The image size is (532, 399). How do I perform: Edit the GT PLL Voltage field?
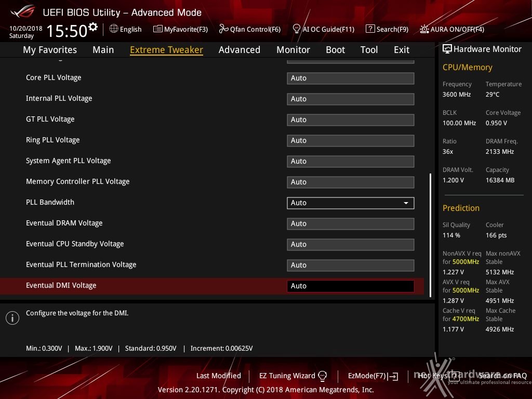click(x=351, y=120)
